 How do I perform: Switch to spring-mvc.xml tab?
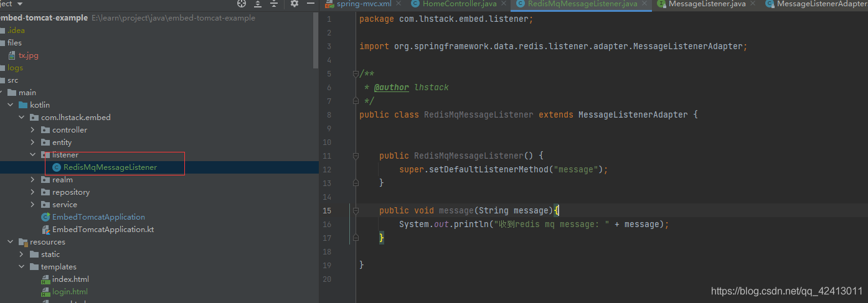point(364,4)
